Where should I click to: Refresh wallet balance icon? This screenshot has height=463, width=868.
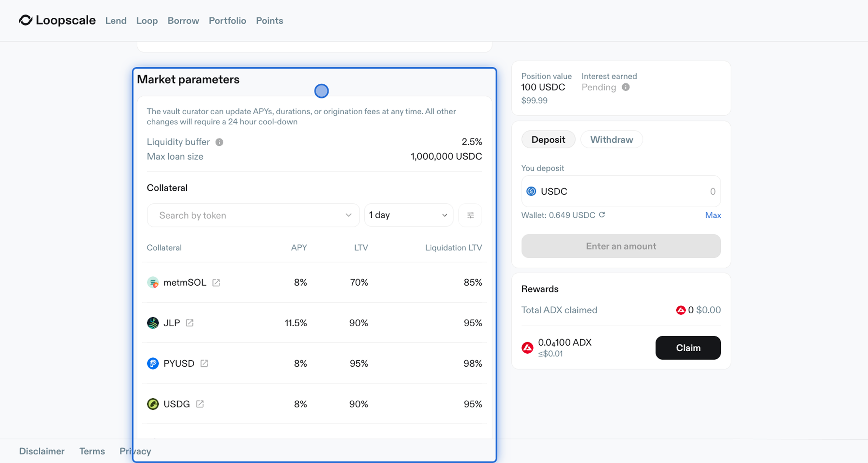click(602, 215)
